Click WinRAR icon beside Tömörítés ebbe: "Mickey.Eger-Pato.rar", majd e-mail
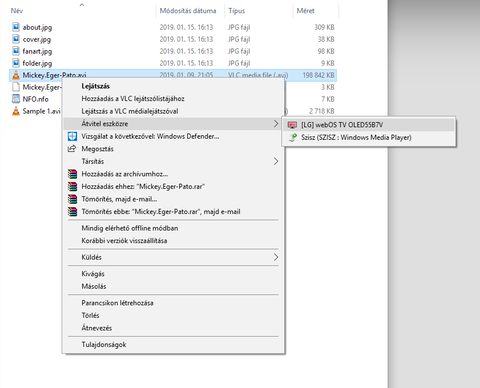 72,212
